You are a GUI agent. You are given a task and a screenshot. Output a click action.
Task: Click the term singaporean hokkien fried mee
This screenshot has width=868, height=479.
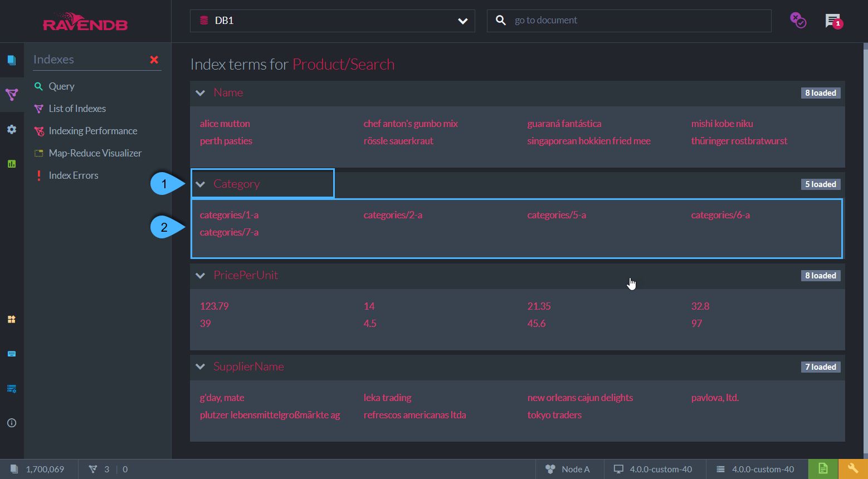tap(589, 141)
